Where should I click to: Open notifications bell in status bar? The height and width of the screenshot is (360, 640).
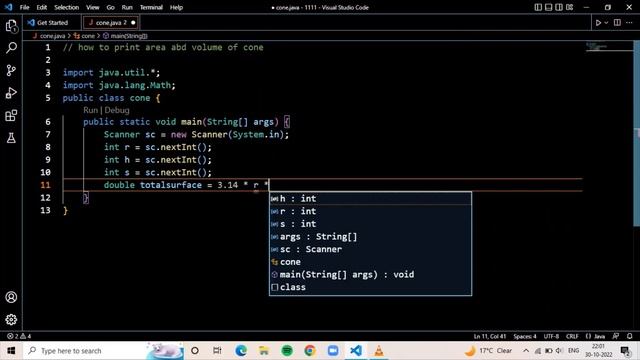(629, 336)
